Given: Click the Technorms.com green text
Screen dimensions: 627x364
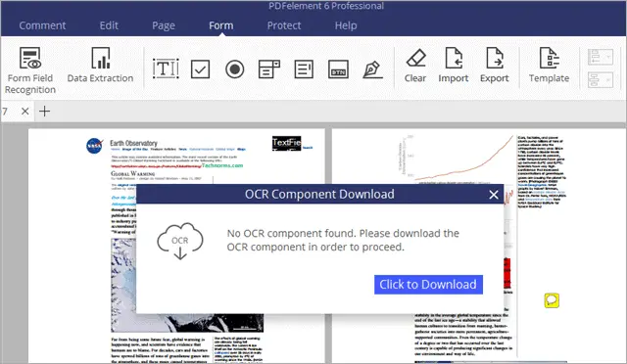Looking at the screenshot, I should pos(222,165).
